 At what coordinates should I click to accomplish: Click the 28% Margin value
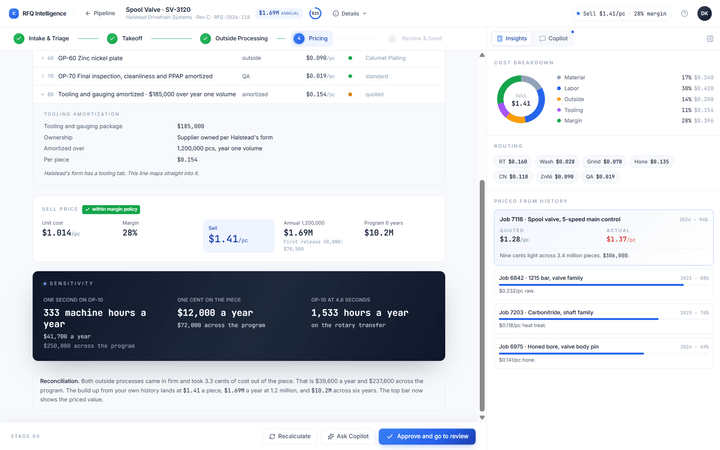pos(130,233)
